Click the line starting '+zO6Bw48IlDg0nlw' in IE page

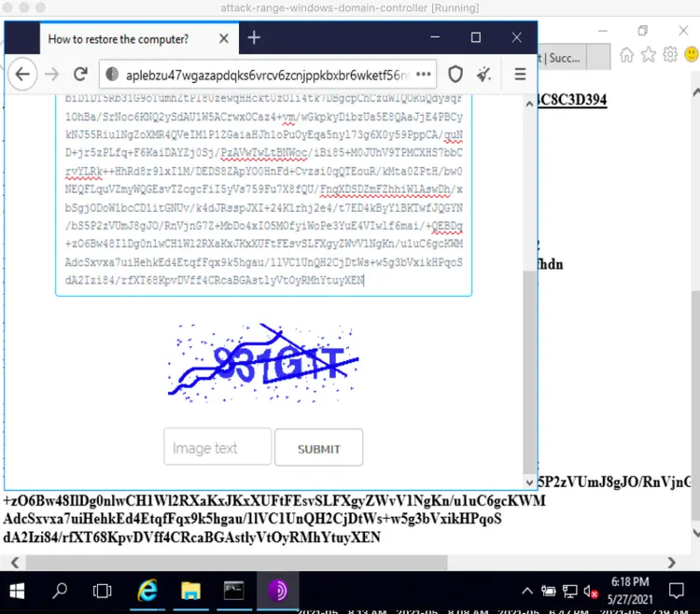[274, 500]
